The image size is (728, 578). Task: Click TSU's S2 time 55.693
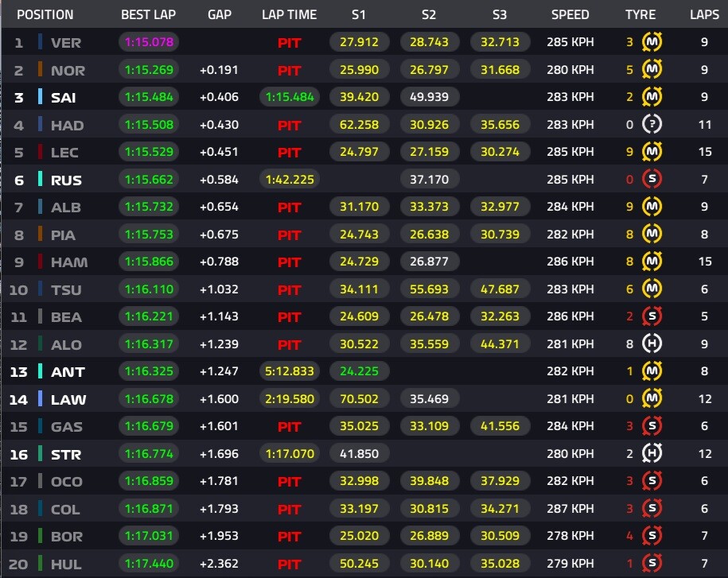click(x=430, y=289)
